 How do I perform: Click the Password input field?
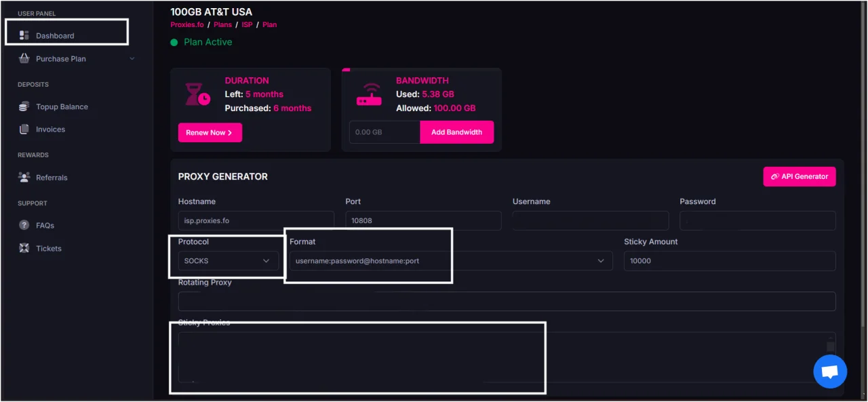coord(757,220)
